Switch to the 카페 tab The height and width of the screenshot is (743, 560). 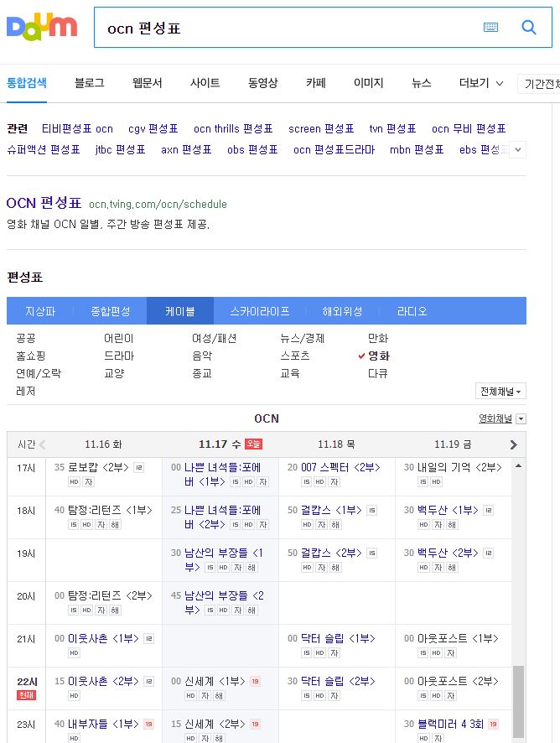[315, 83]
